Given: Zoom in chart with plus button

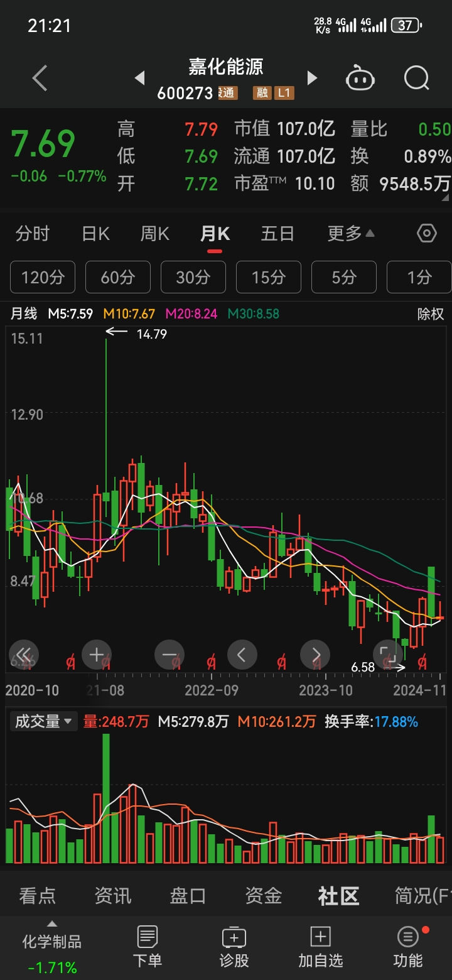Looking at the screenshot, I should 96,655.
